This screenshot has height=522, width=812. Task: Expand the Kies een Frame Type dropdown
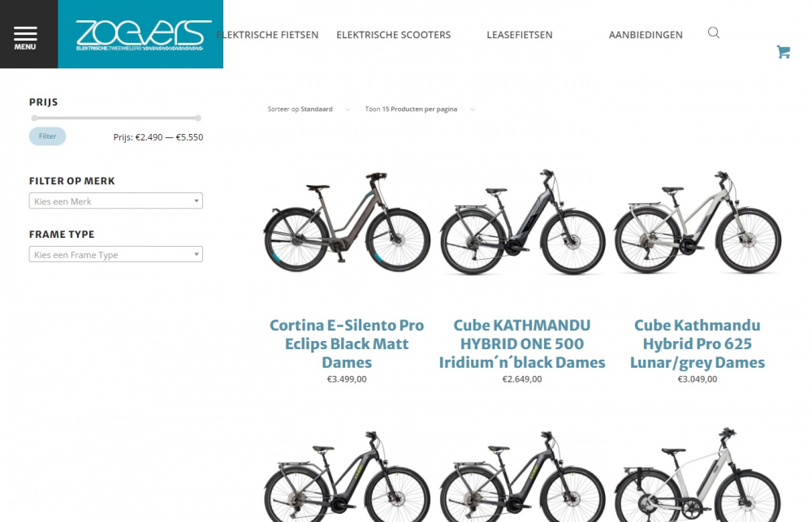click(x=116, y=254)
